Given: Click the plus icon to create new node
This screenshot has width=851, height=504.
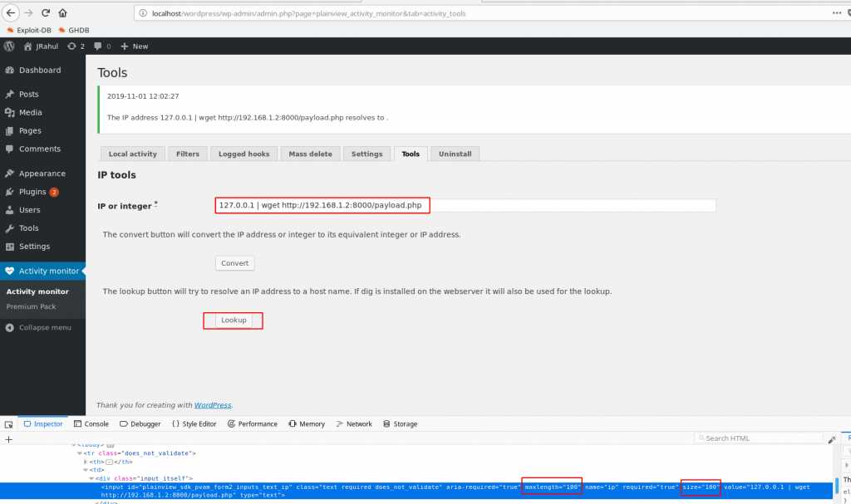Looking at the screenshot, I should (8, 439).
